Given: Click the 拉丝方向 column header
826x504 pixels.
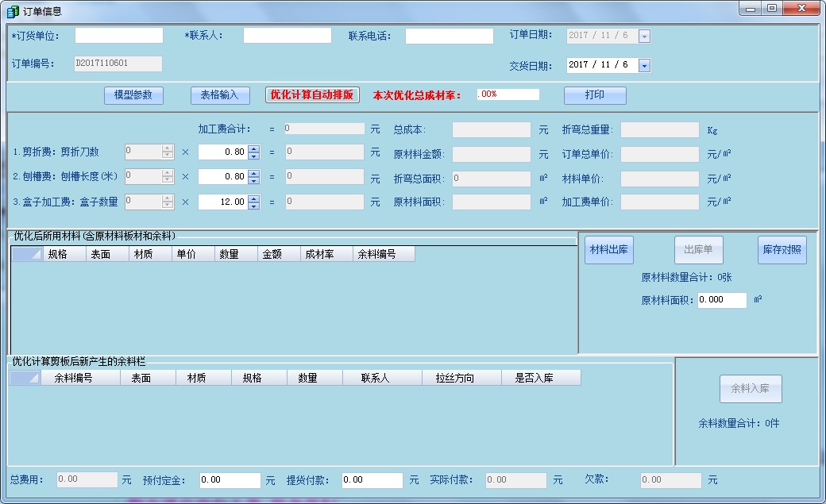Looking at the screenshot, I should click(461, 378).
